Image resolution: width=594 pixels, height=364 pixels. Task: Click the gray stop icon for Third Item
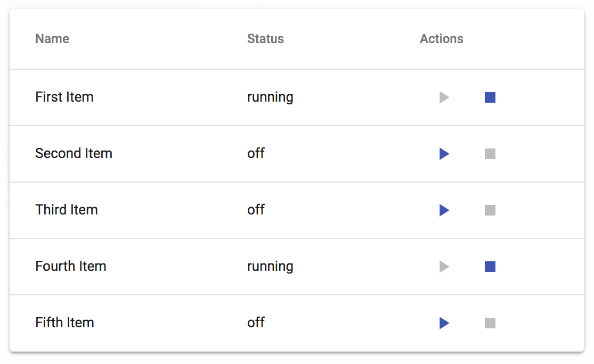click(490, 210)
